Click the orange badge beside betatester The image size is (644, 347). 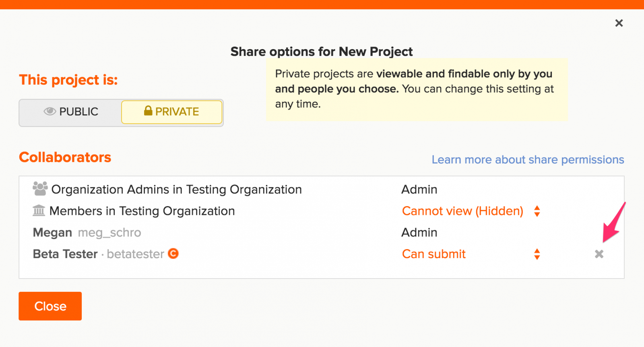pyautogui.click(x=173, y=254)
